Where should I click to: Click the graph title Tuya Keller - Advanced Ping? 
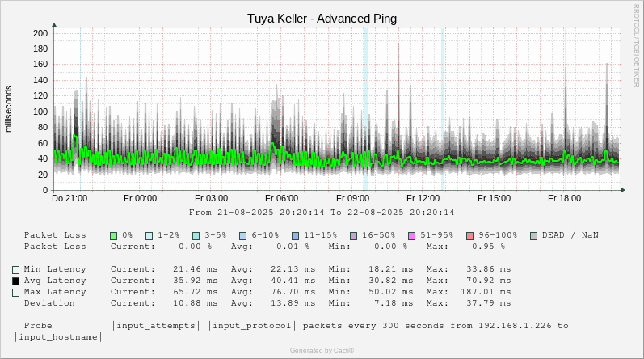click(x=322, y=19)
